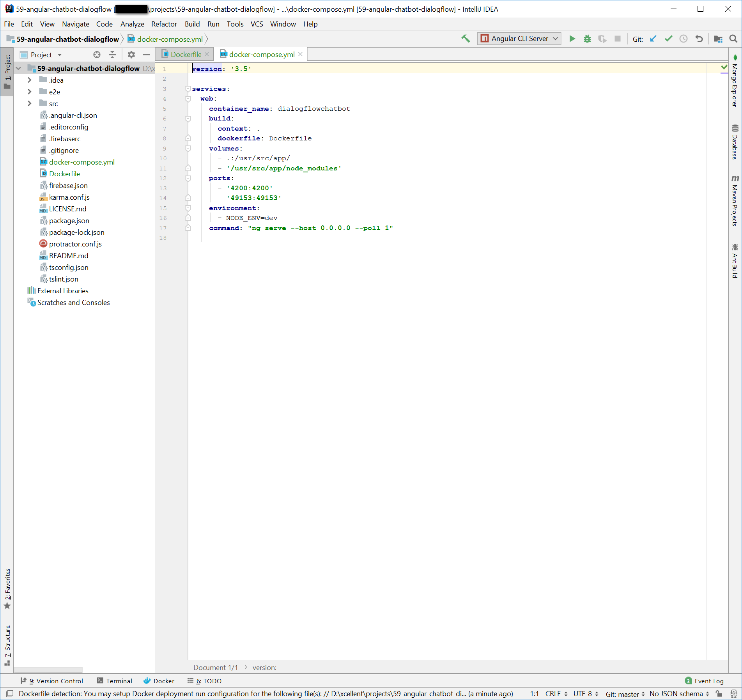Open the Docker tool window
742x700 pixels.
coord(159,681)
